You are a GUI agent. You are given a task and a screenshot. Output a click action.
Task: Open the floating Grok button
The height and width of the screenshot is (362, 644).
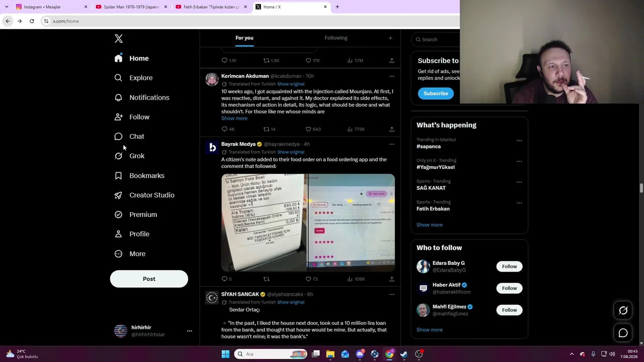pyautogui.click(x=623, y=311)
